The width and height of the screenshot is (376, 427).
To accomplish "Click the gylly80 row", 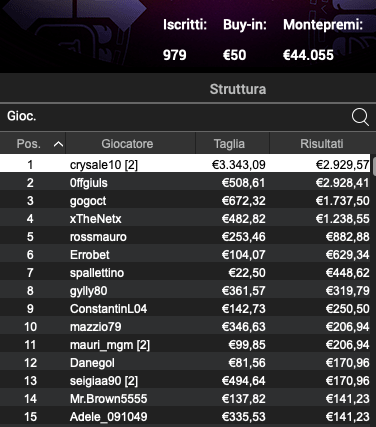I will tap(185, 291).
